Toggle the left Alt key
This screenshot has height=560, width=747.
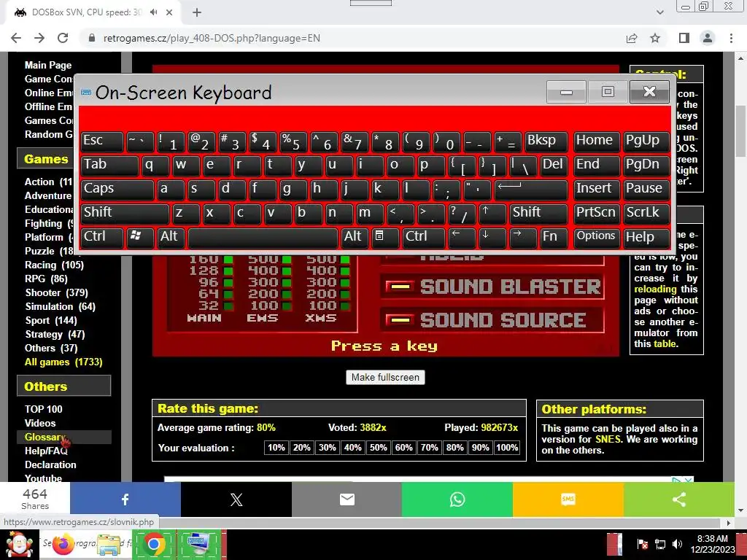point(171,237)
